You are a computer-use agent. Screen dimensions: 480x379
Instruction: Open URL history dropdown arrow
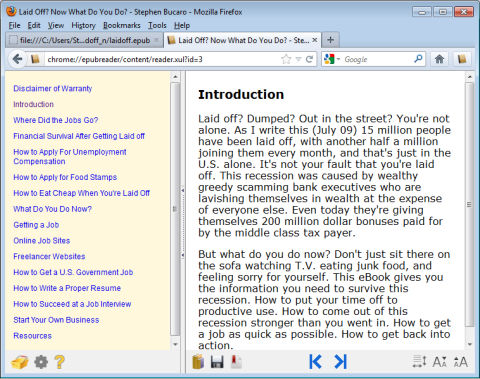298,59
